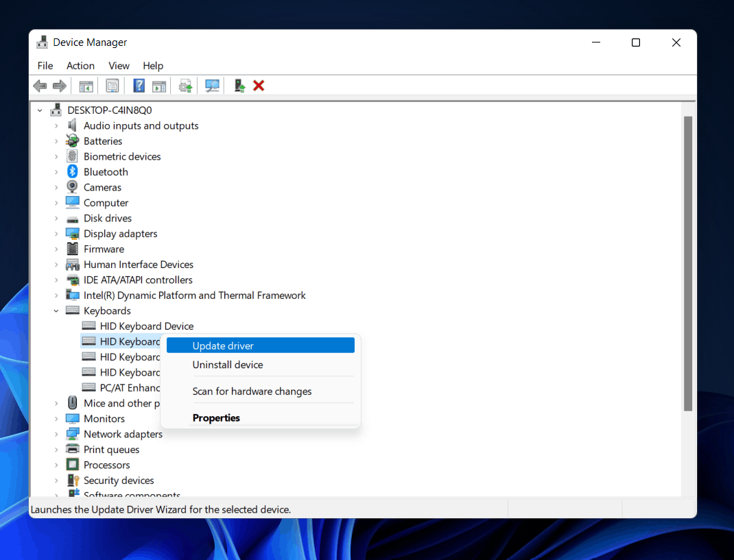Image resolution: width=734 pixels, height=560 pixels.
Task: Expand the Display adapters category
Action: pos(56,234)
